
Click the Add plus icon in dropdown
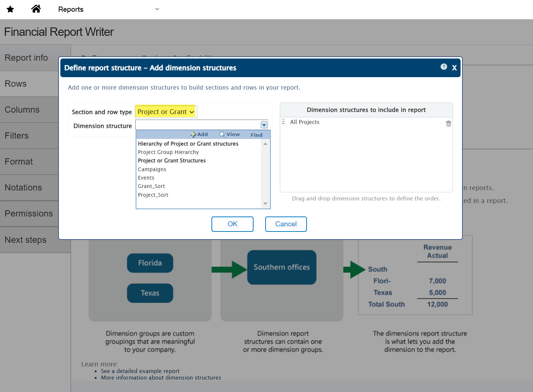tap(194, 135)
